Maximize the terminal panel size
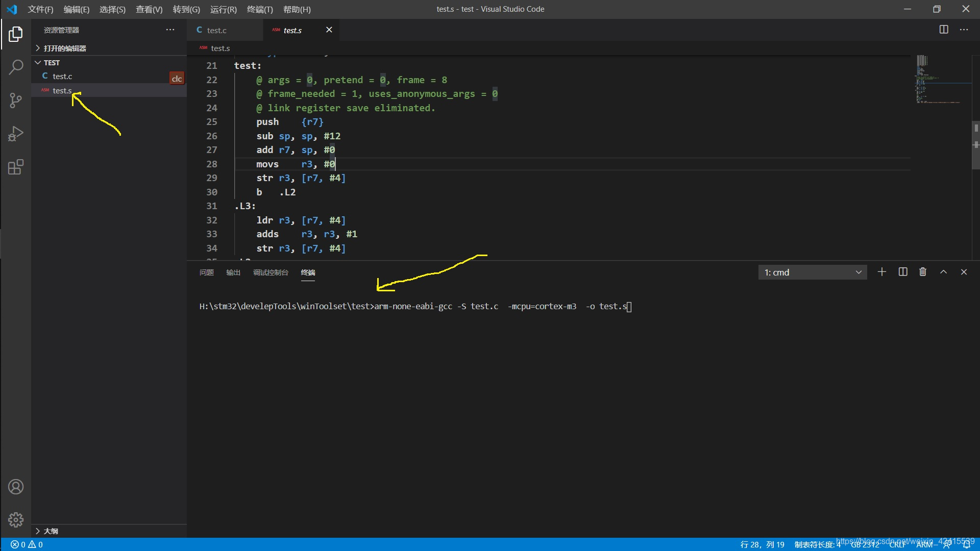980x551 pixels. point(943,272)
